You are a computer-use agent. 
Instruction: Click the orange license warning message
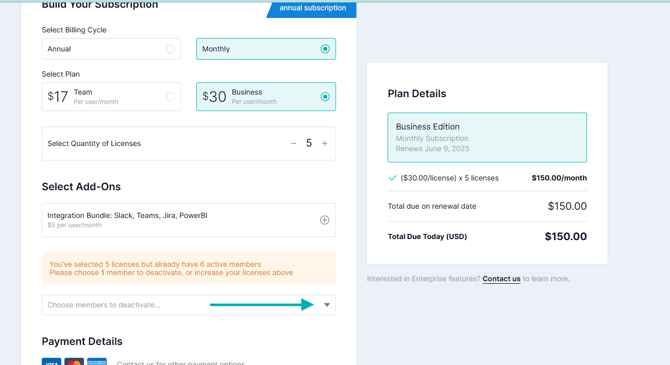(x=188, y=268)
